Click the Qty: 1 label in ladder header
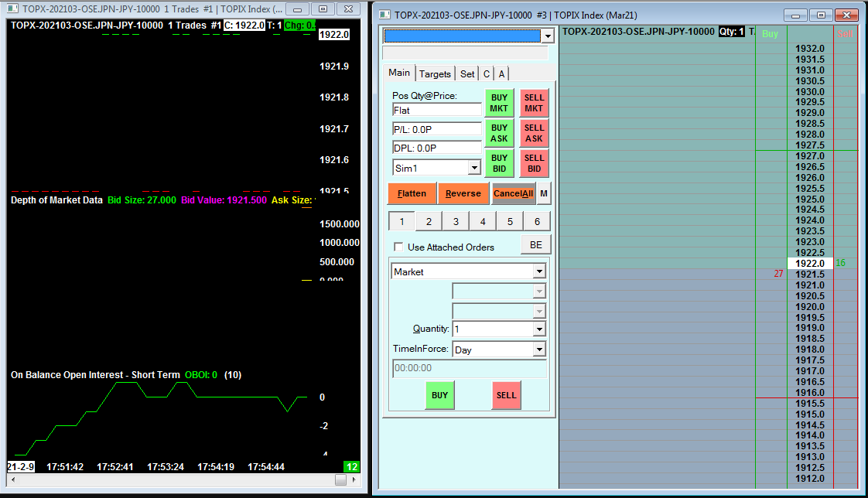This screenshot has width=868, height=498. click(x=731, y=32)
